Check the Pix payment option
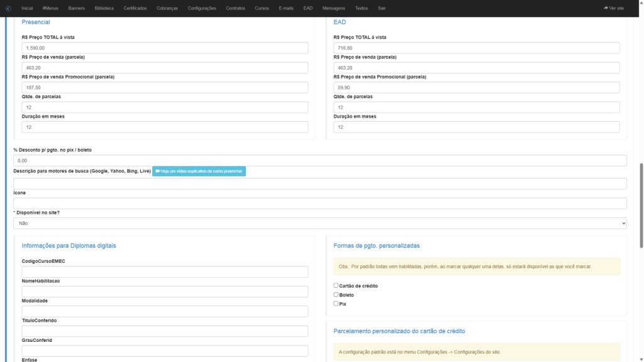The height and width of the screenshot is (362, 644). 336,304
